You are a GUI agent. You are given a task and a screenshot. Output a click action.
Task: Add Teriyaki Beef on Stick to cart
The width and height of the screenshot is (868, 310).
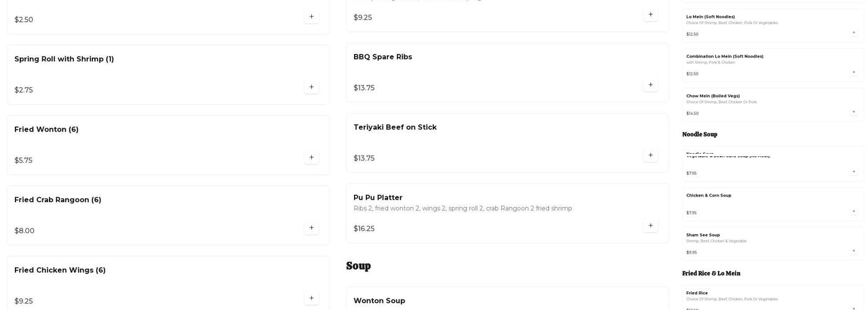[650, 156]
